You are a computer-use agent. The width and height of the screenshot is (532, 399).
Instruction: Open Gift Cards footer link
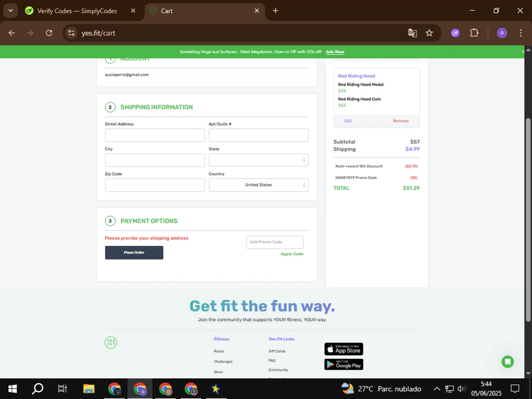click(x=277, y=351)
